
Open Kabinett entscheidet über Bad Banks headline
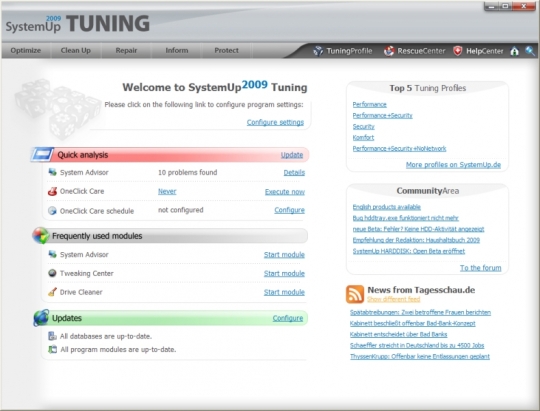(x=398, y=334)
